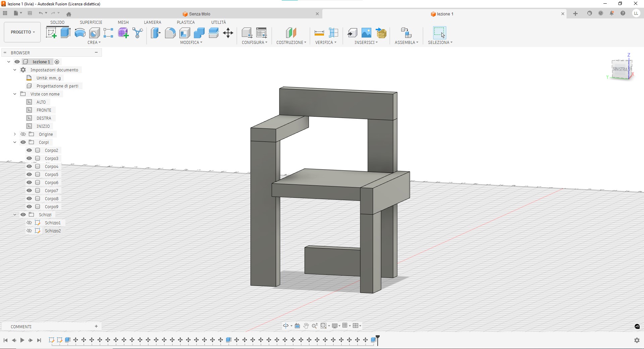Select the FRONTE named view
The width and height of the screenshot is (644, 349).
point(44,110)
